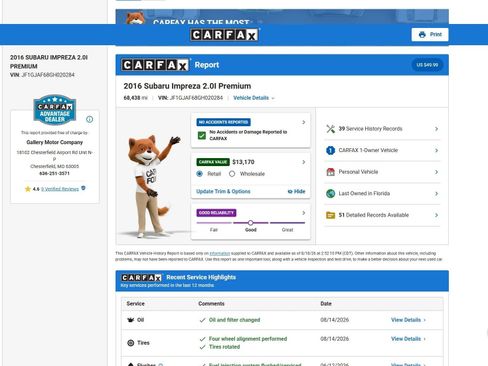Click the No Accidents Reported badge

pos(223,122)
